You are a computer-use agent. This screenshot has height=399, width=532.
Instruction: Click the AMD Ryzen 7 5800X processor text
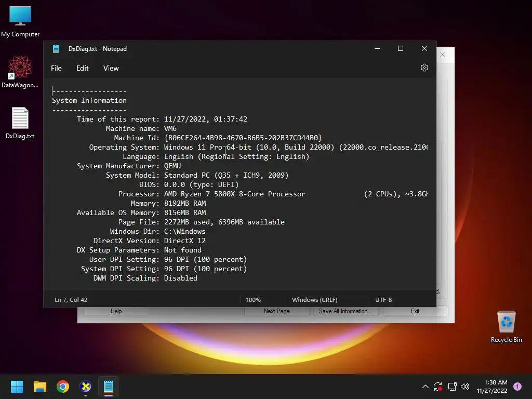234,194
